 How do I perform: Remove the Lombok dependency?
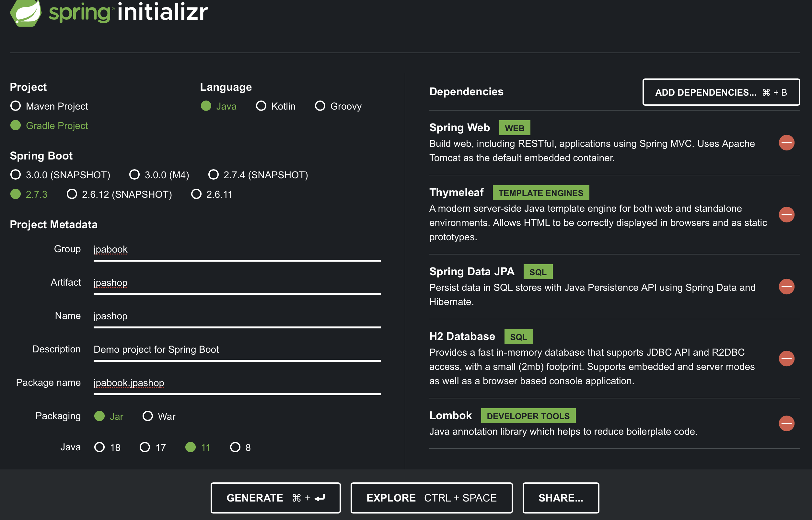(786, 423)
